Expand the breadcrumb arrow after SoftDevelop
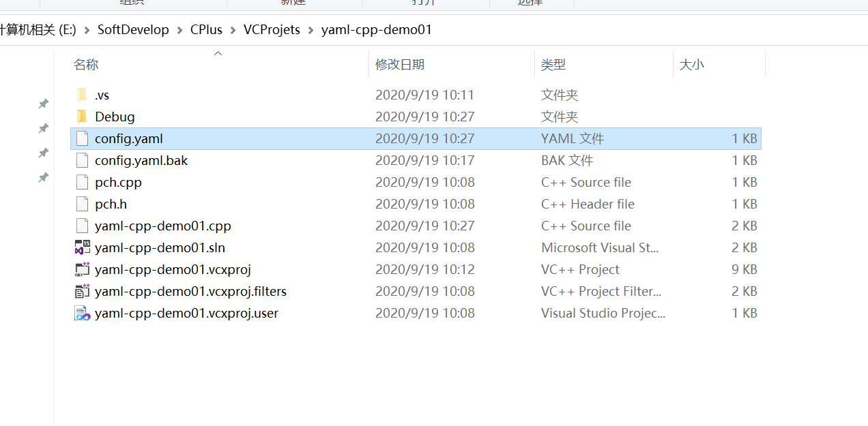The image size is (868, 426). (179, 29)
